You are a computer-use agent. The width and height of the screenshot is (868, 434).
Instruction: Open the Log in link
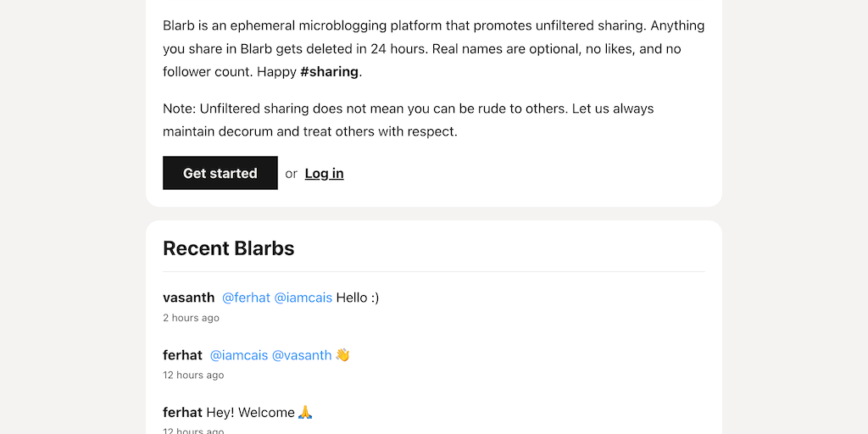324,173
